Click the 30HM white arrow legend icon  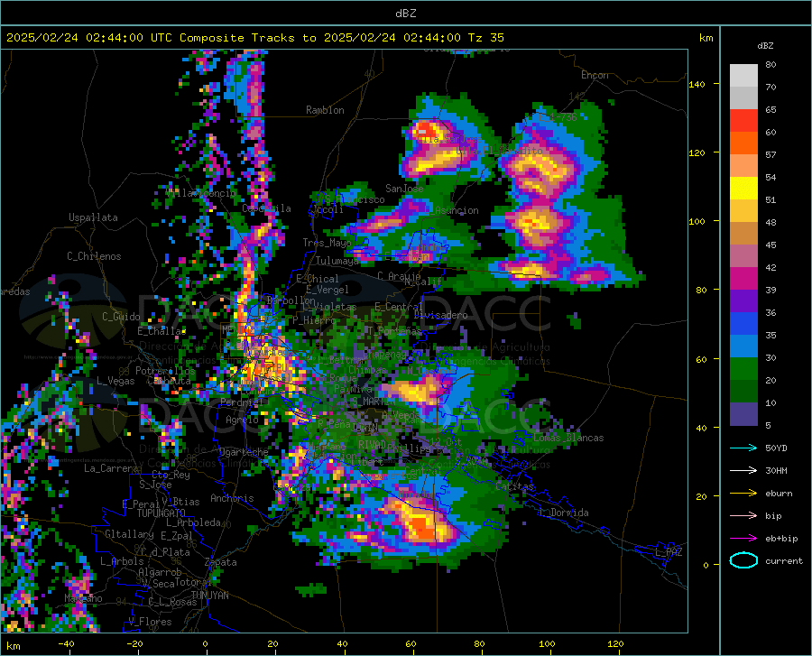coord(743,471)
